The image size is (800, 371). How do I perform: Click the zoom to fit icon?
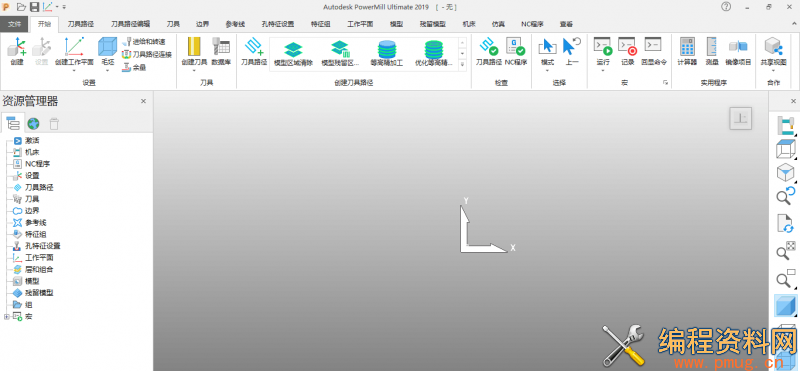pos(785,251)
